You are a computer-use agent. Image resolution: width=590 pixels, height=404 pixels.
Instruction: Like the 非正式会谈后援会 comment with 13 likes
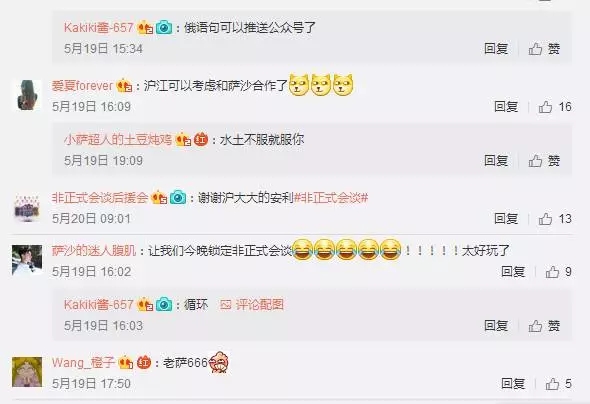555,219
